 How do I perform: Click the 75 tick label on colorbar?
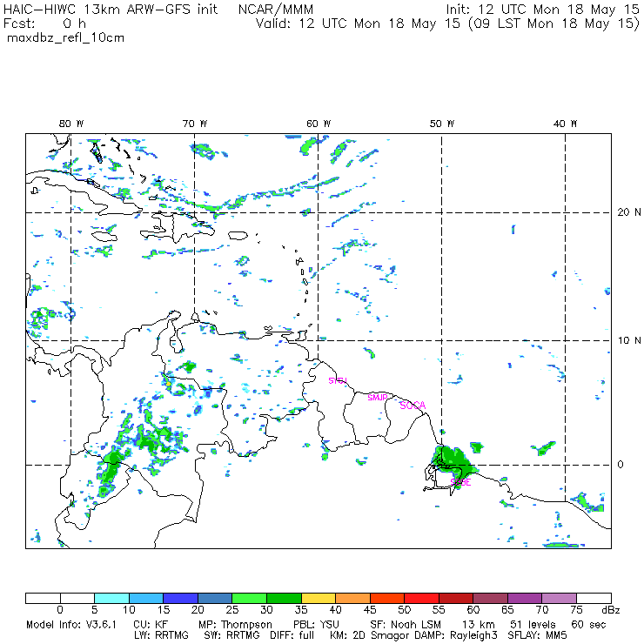pos(576,610)
